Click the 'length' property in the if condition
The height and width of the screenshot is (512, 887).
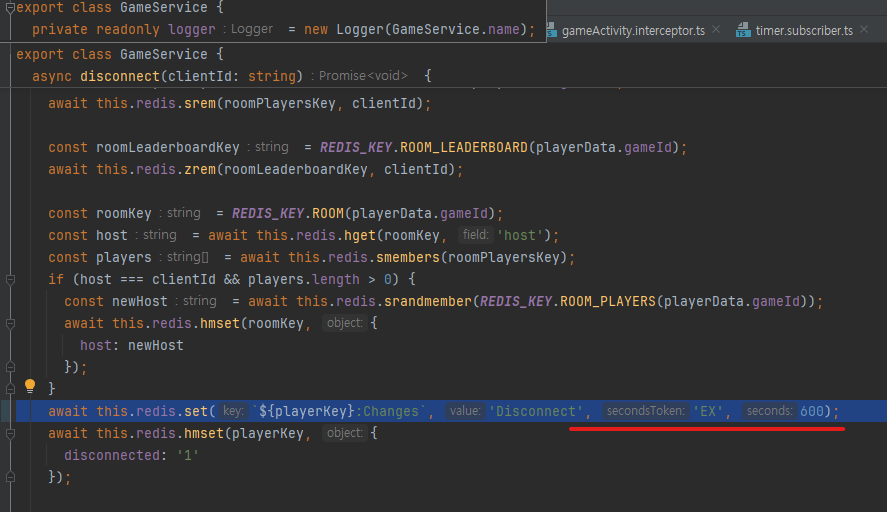pos(335,279)
